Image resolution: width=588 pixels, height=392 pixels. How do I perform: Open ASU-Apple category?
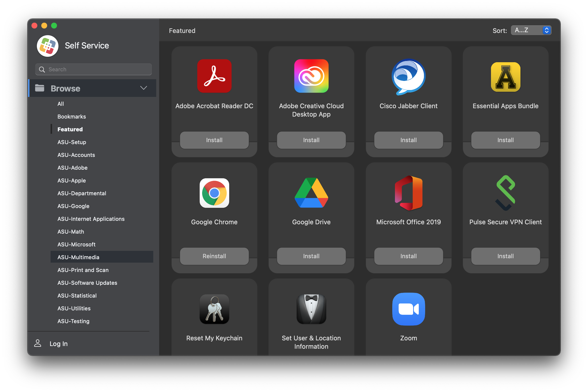click(71, 180)
